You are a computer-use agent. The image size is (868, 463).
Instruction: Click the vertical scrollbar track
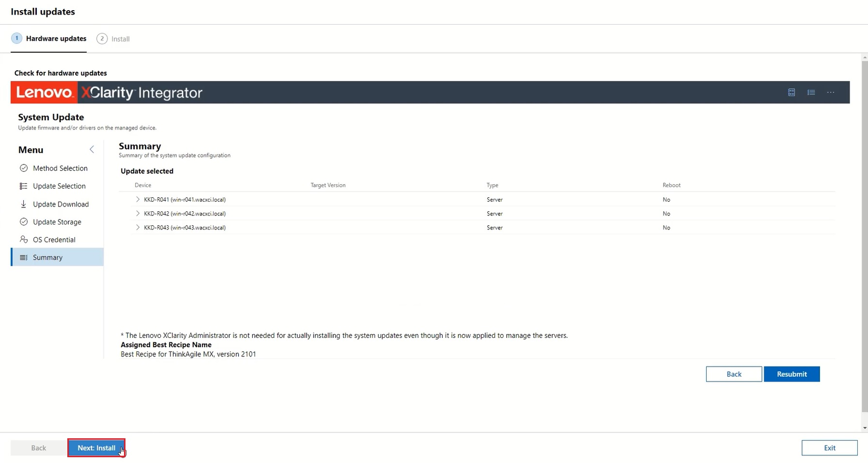(x=865, y=242)
